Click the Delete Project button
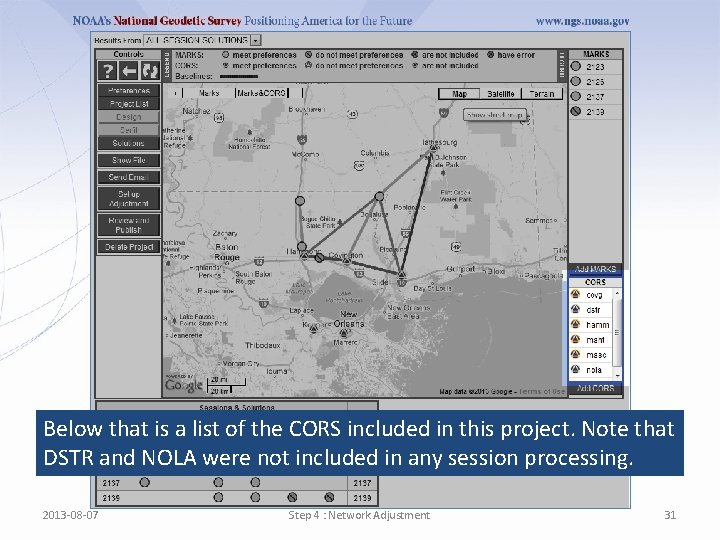Screen dimensions: 720x540 [x=129, y=247]
